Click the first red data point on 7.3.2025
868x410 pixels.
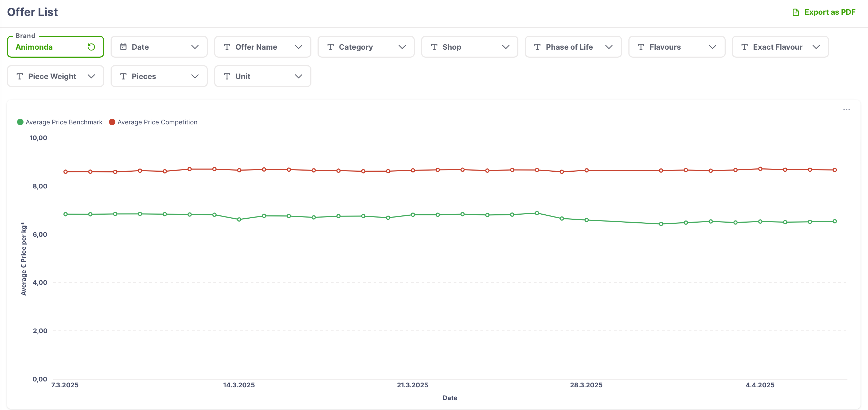click(x=66, y=172)
